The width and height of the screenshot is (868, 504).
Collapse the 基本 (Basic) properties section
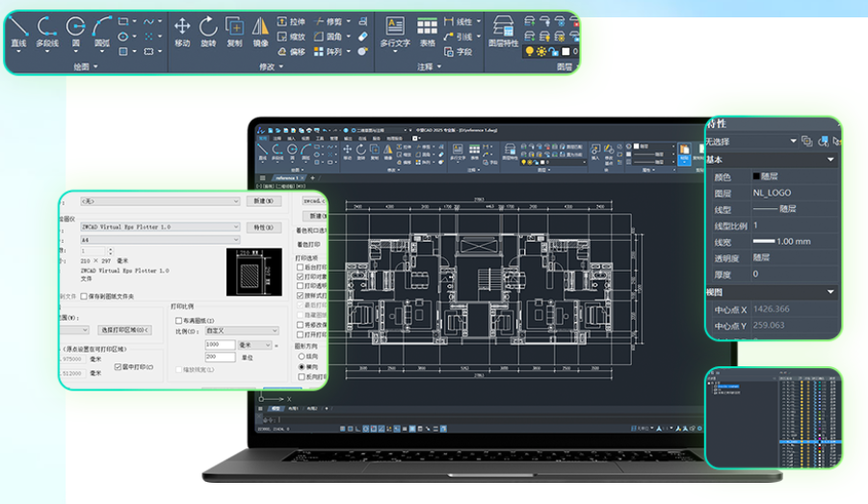(x=830, y=160)
